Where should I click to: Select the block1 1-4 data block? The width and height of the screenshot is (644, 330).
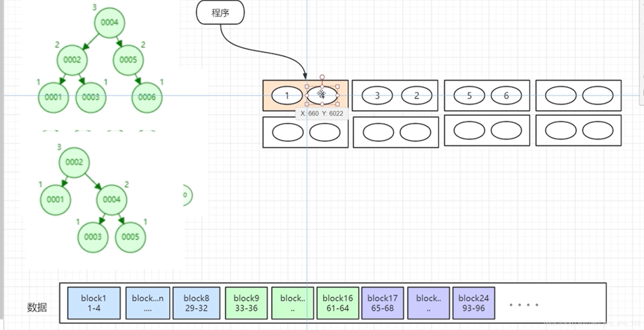pyautogui.click(x=94, y=303)
